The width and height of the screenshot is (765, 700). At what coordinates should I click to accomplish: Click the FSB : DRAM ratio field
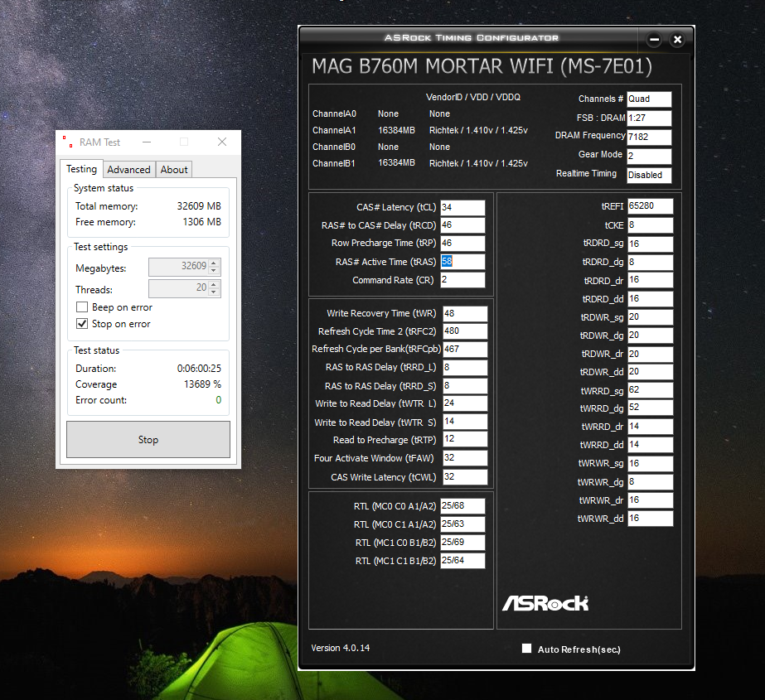click(649, 118)
